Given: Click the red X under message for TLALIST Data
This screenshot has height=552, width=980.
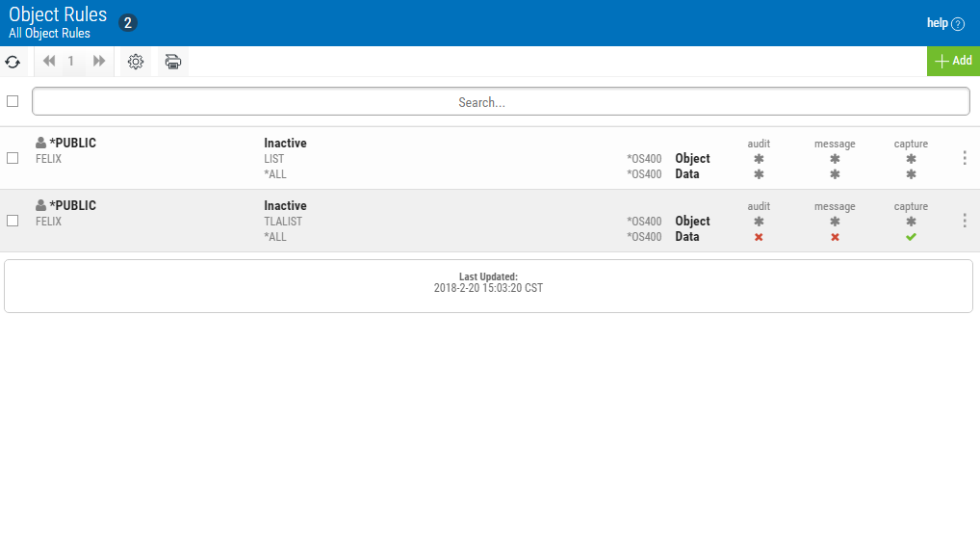Looking at the screenshot, I should click(835, 237).
